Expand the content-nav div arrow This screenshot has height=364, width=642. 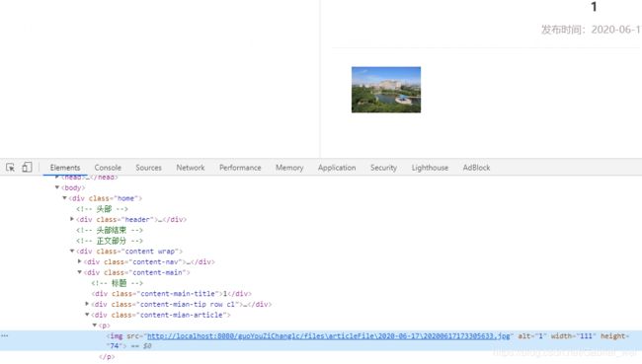[79, 261]
